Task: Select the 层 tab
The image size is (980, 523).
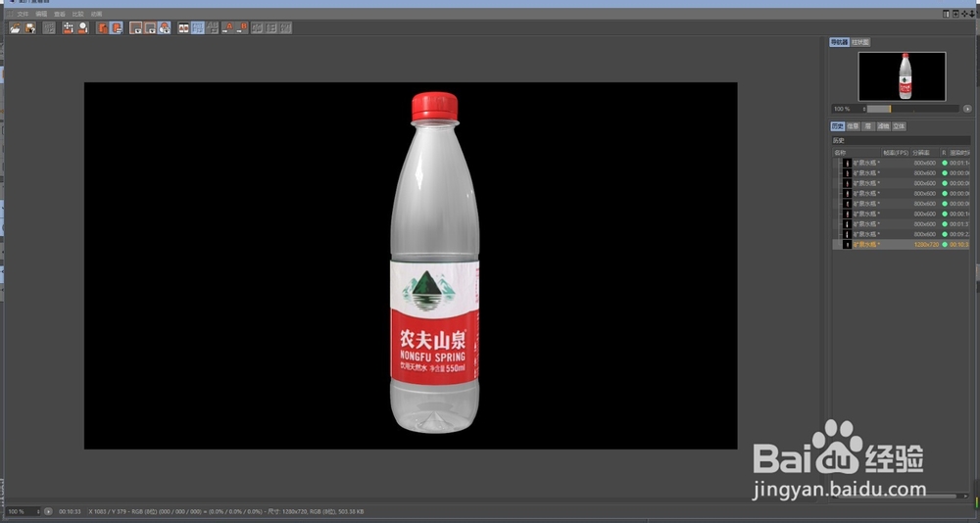Action: coord(868,126)
